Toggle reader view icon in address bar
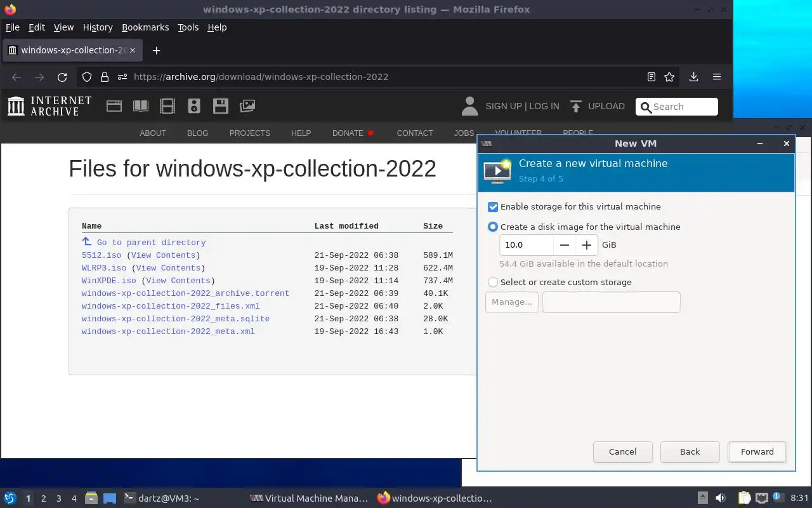Viewport: 812px width, 508px height. click(x=651, y=77)
